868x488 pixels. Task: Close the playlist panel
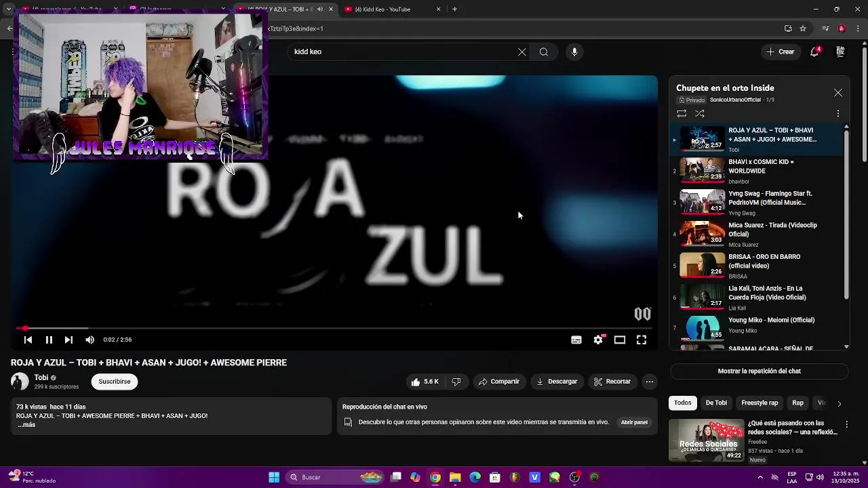coord(838,93)
